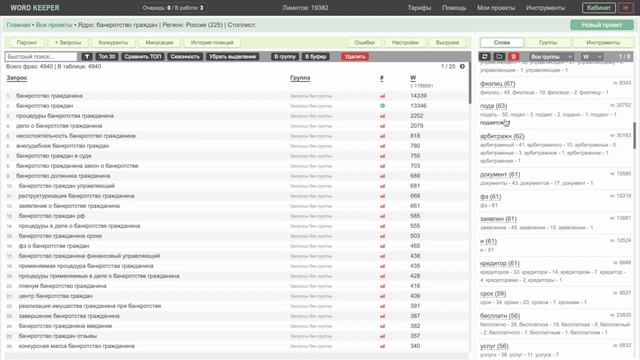Screen dimensions: 640x360
Task: Open the Ошибки tab
Action: [x=364, y=42]
